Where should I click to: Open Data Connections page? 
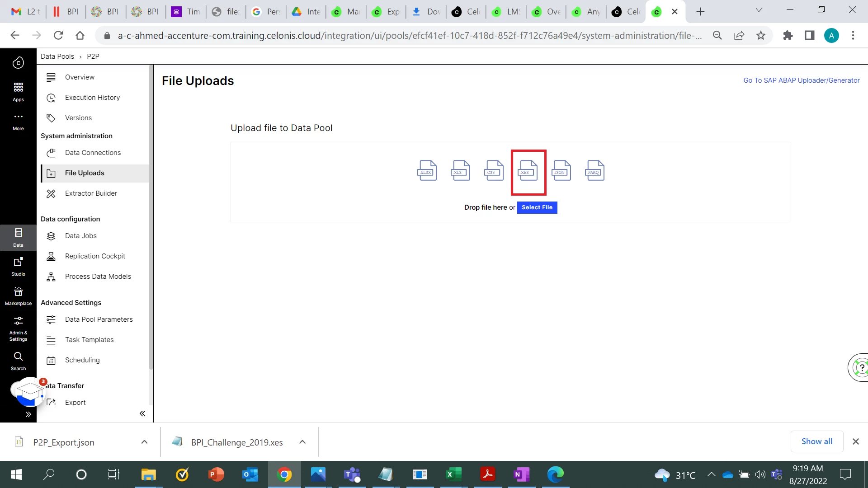point(93,153)
